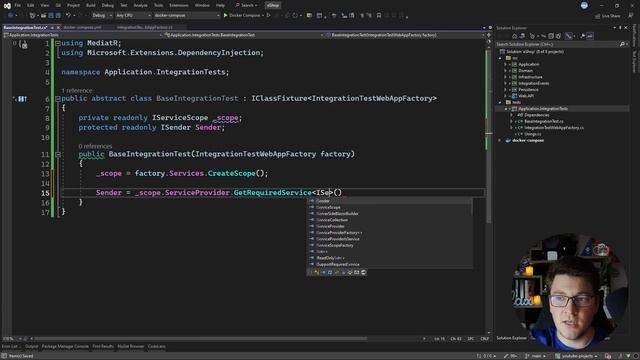Switch to the docker-compose.yml tab

pos(82,27)
